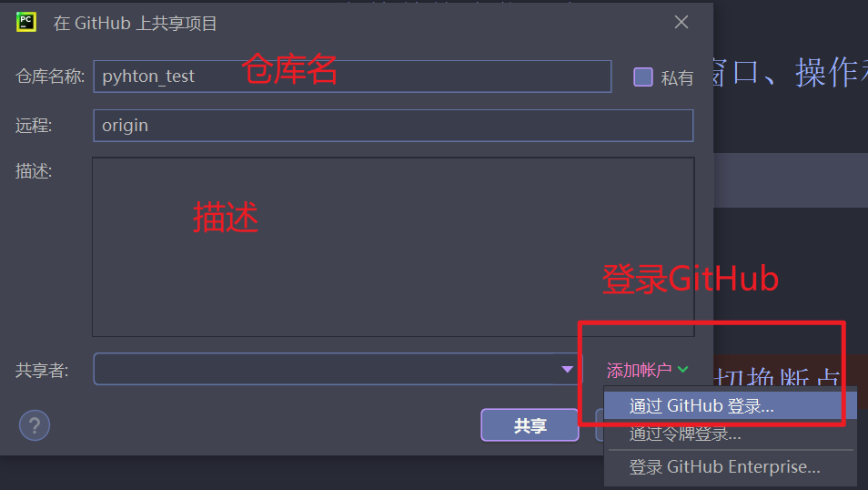Click inside the 描述 description text area

[393, 247]
